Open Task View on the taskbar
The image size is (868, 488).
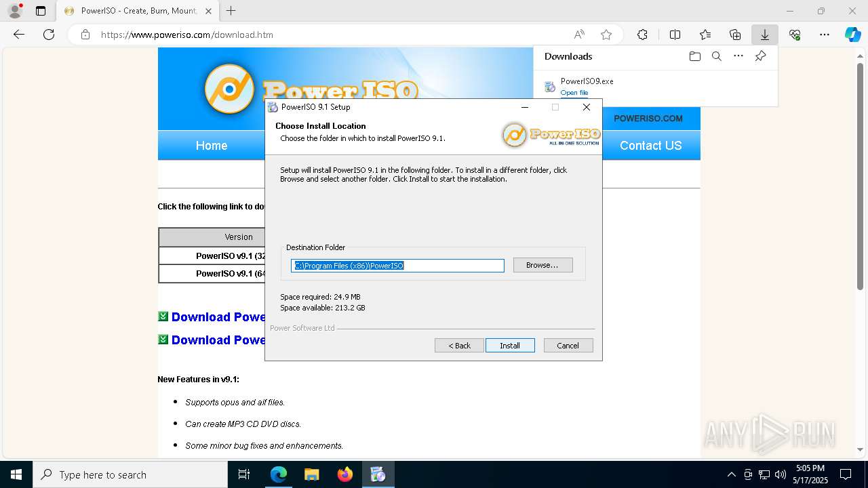pyautogui.click(x=244, y=474)
